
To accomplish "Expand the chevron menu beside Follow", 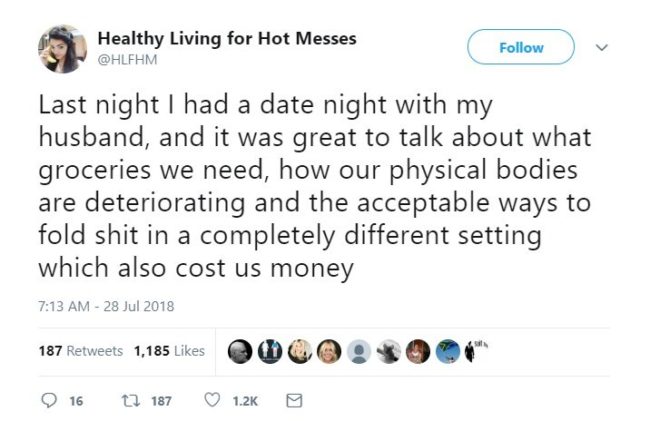I will coord(603,47).
